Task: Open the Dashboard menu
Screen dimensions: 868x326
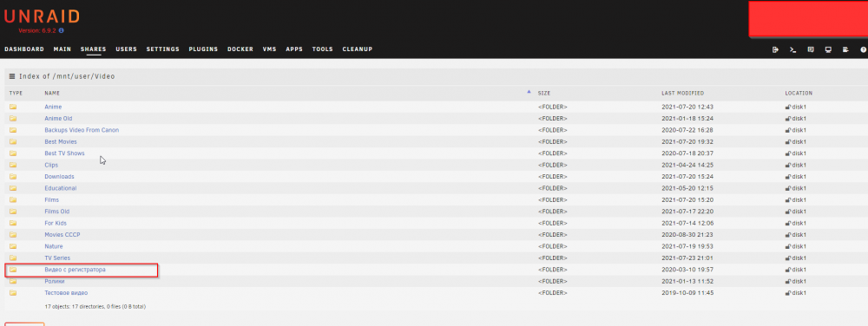Action: [24, 49]
